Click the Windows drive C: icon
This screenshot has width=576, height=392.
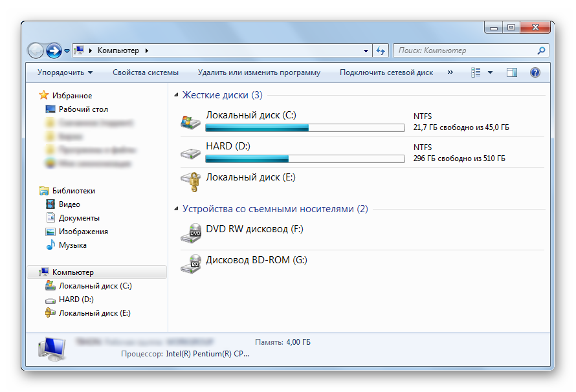[191, 122]
